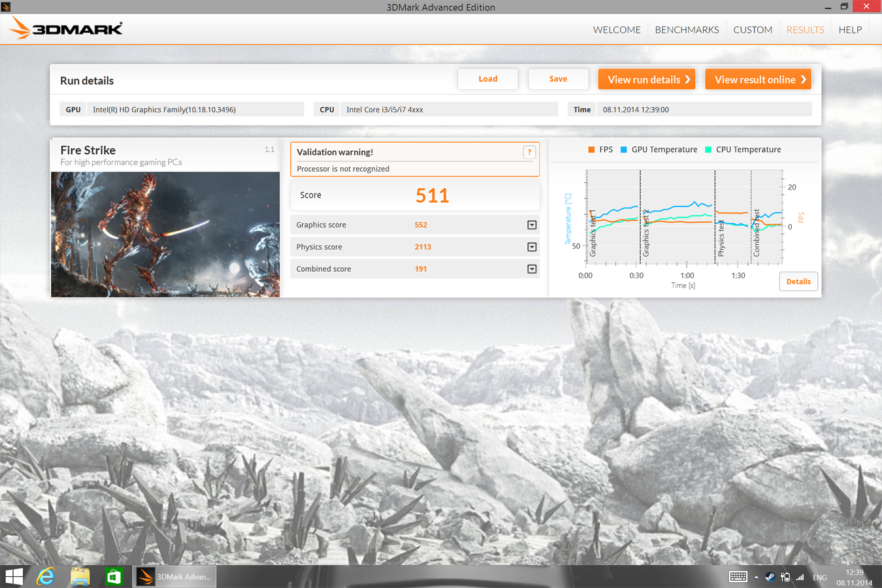Select the 3DMark Advanced taskbar button

click(174, 577)
